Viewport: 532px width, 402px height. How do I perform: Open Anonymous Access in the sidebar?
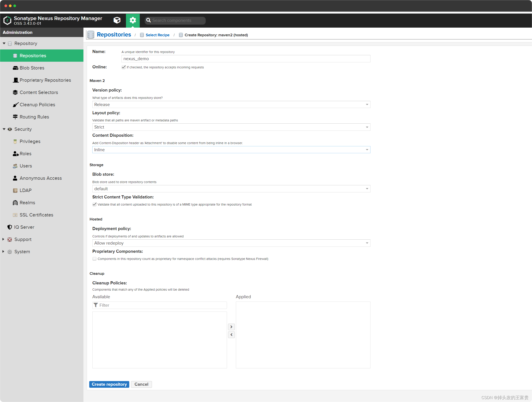41,178
